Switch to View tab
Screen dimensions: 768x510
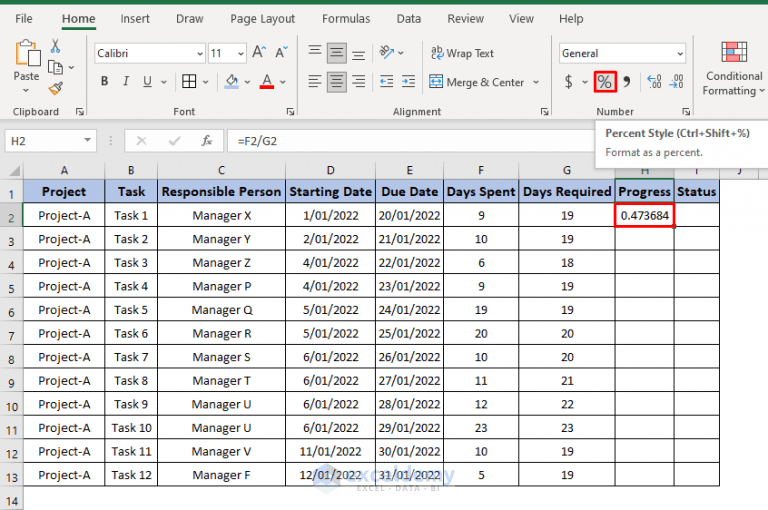coord(521,19)
